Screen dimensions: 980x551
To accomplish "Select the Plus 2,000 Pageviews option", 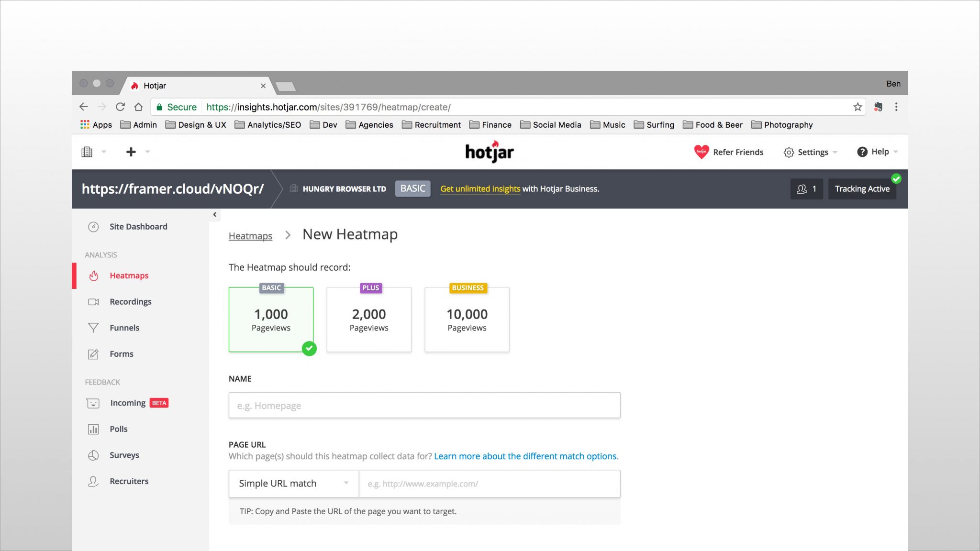I will 369,320.
